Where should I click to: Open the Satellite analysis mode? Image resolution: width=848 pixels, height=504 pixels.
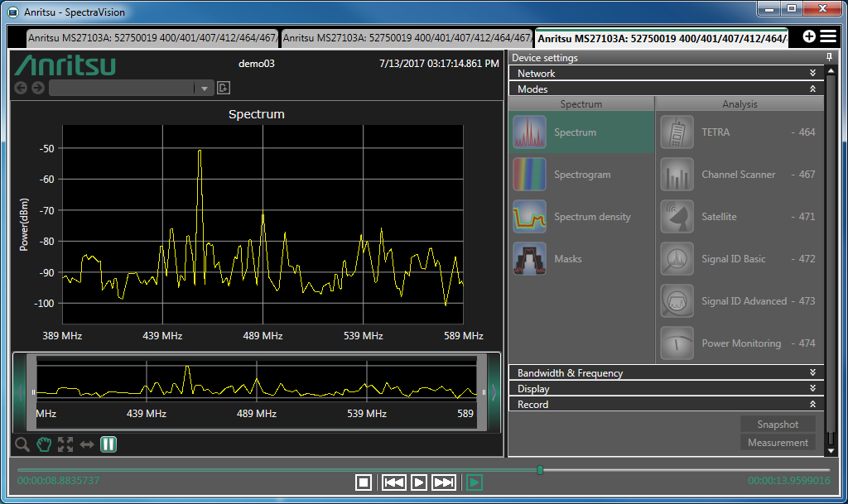pyautogui.click(x=677, y=217)
